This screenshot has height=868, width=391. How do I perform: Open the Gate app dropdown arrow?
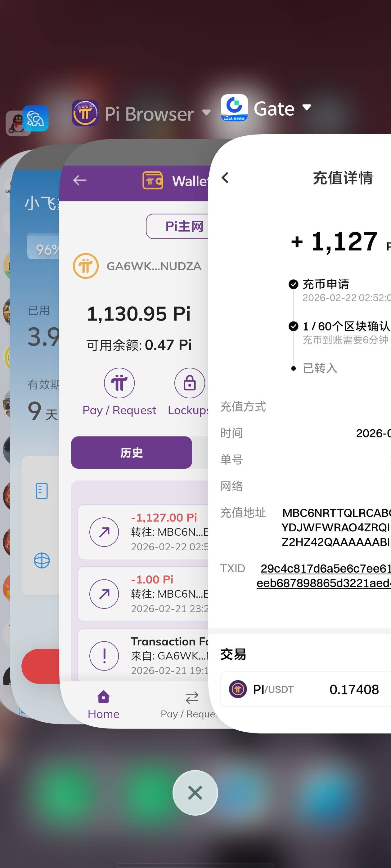(x=307, y=107)
